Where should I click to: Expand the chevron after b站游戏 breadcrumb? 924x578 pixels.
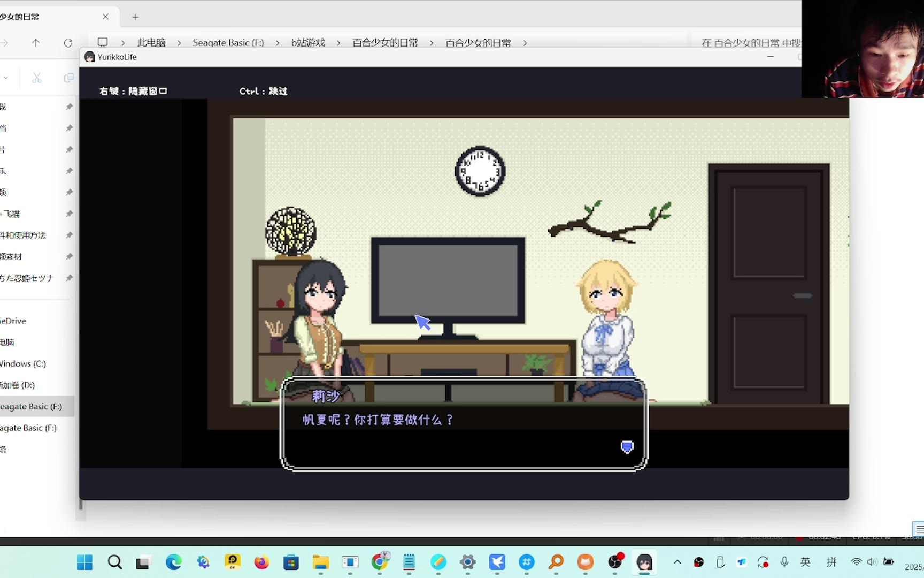click(338, 43)
